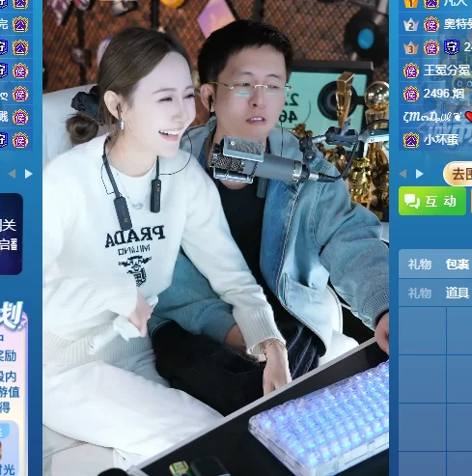This screenshot has height=476, width=472.
Task: Click the 侯 badge in the rank 3 row
Action: pos(431,48)
